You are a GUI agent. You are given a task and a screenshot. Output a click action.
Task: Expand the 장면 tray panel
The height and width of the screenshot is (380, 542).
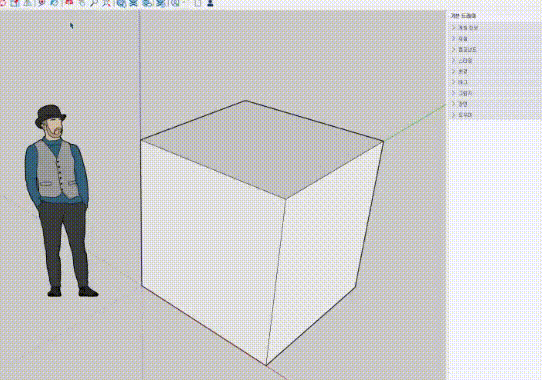[x=495, y=104]
